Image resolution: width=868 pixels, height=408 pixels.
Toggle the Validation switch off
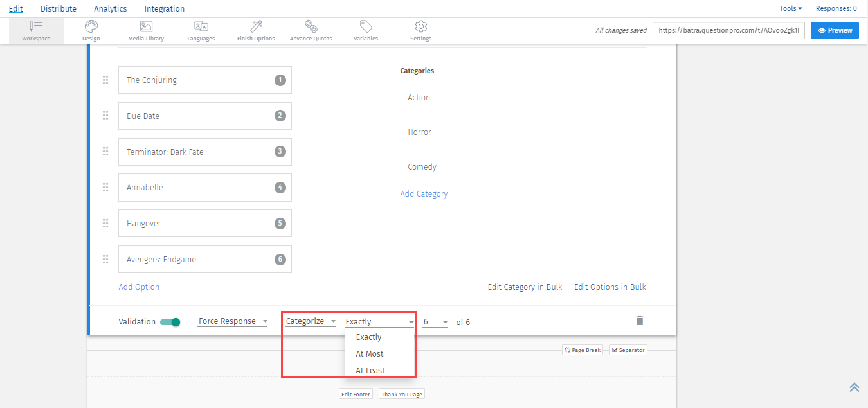click(x=170, y=322)
